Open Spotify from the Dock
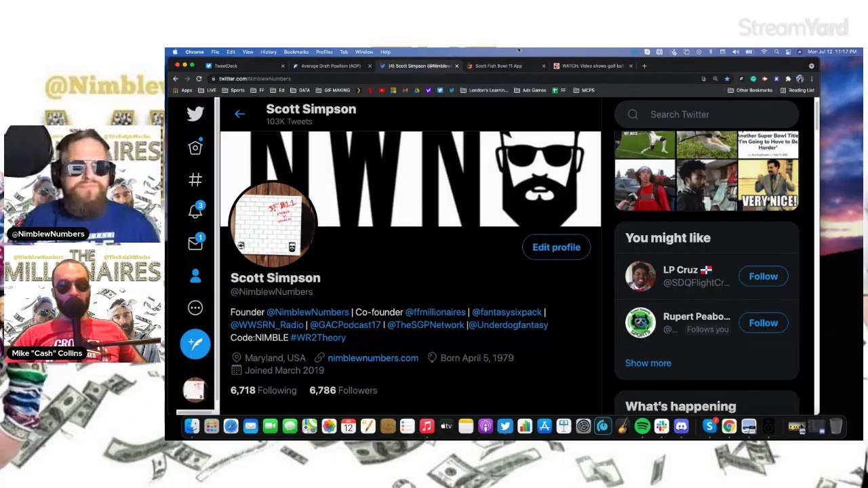Image resolution: width=868 pixels, height=488 pixels. [642, 426]
